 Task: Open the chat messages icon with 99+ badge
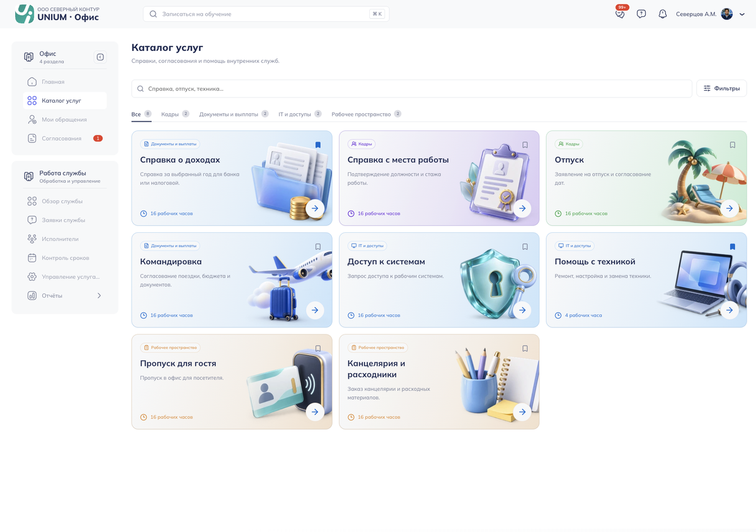point(620,14)
